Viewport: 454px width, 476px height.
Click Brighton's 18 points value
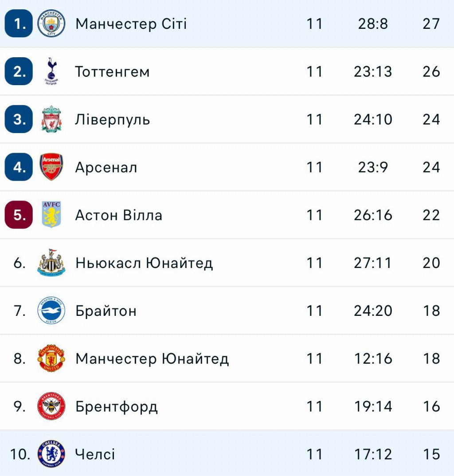point(431,311)
